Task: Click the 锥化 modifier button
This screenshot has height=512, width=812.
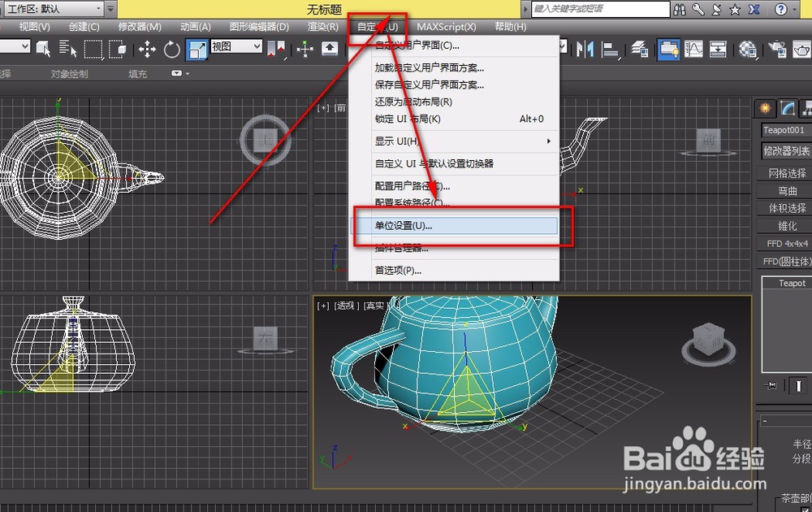Action: (784, 226)
